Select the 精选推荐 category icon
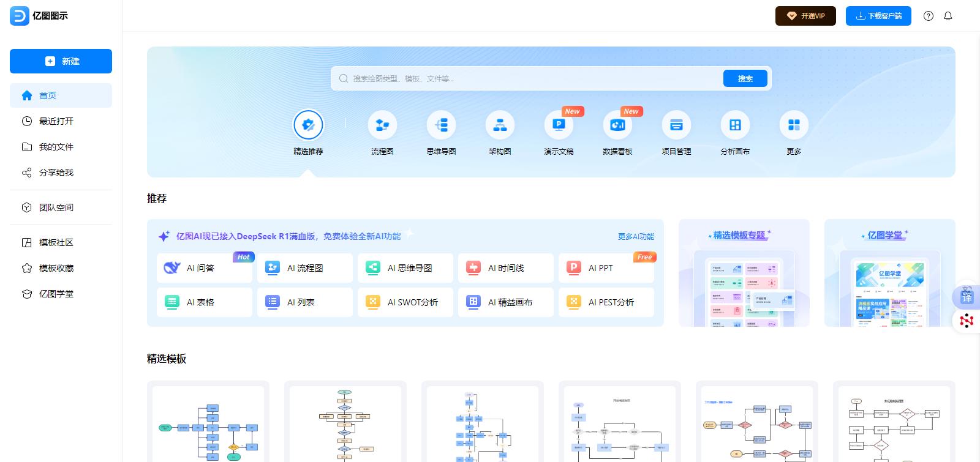 tap(308, 125)
